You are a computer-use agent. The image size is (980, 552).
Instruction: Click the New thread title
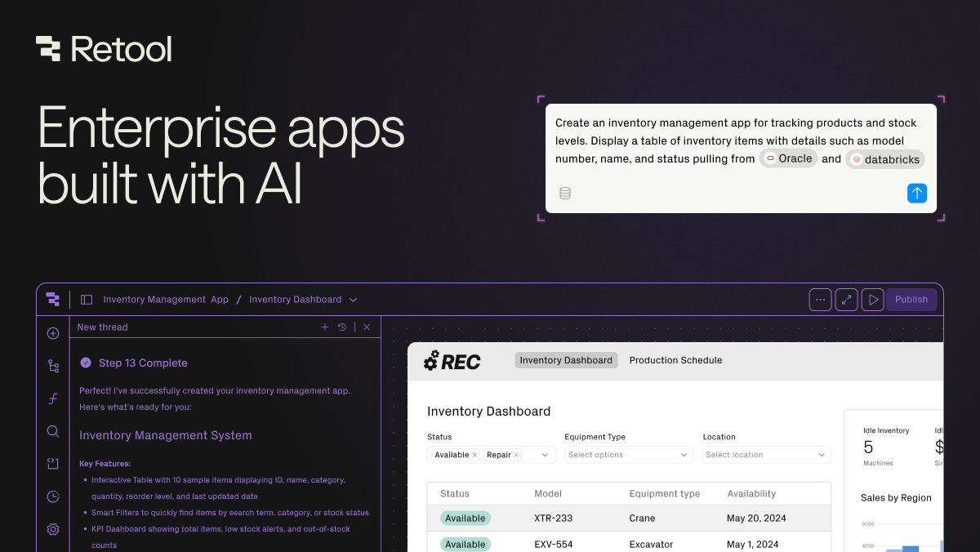tap(102, 327)
